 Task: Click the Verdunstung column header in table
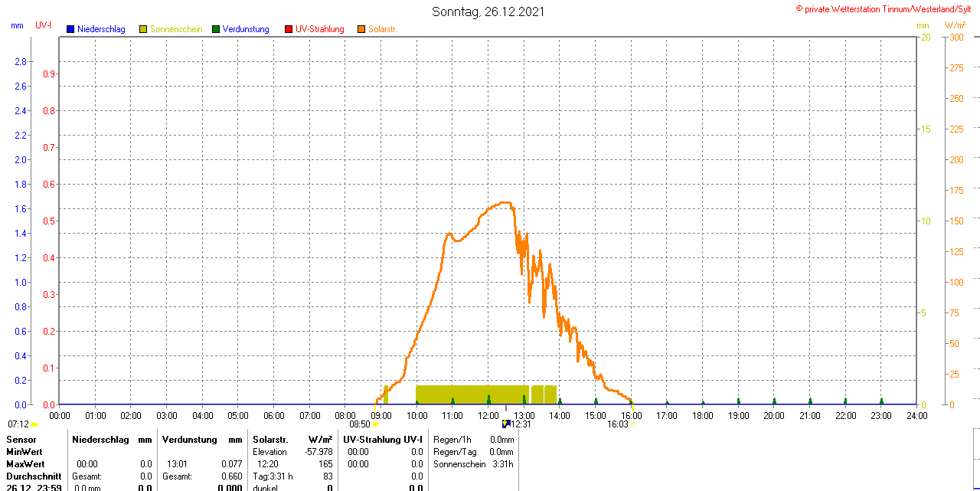pyautogui.click(x=191, y=440)
